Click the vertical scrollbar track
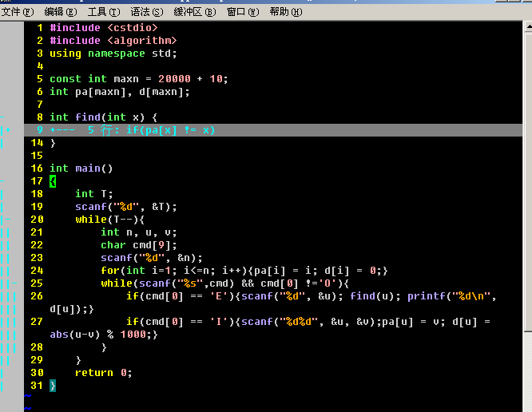This screenshot has width=532, height=412. point(528,370)
